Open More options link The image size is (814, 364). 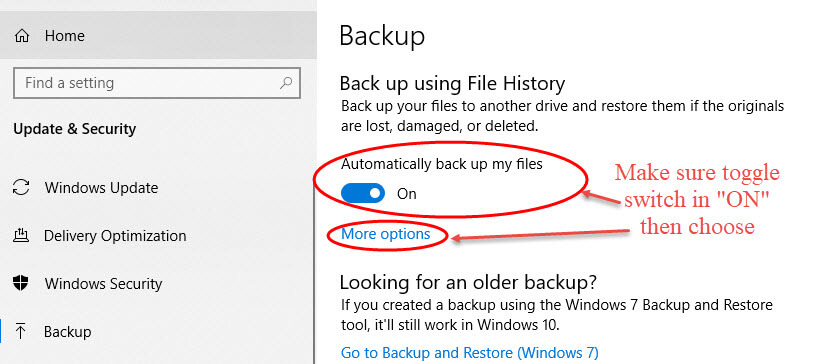(x=386, y=234)
